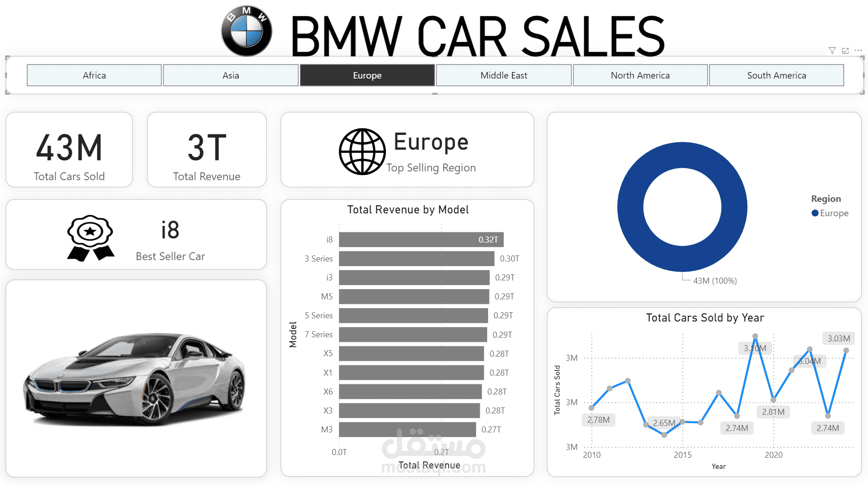The width and height of the screenshot is (868, 486).
Task: Select the 7 Series revenue bar
Action: click(413, 334)
